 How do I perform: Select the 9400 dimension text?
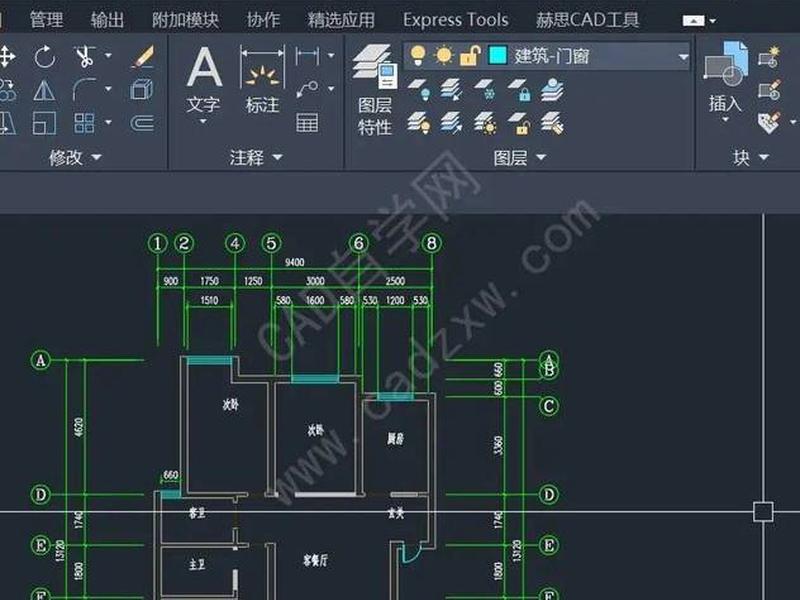click(x=294, y=262)
